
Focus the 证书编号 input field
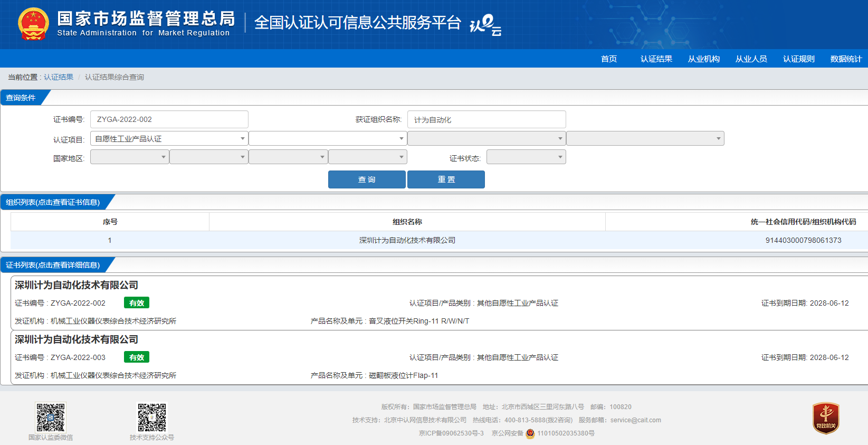pyautogui.click(x=169, y=119)
